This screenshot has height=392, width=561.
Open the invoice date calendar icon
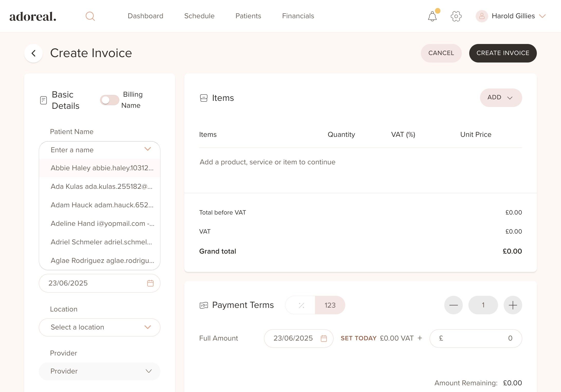(x=150, y=283)
